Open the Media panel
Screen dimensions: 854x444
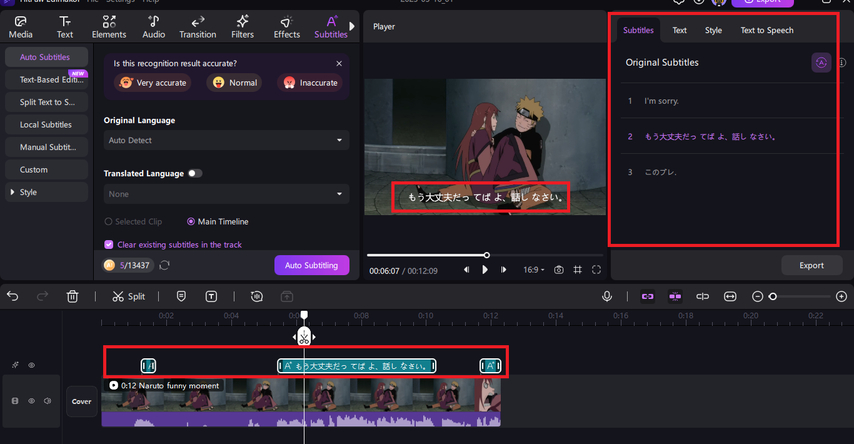coord(21,27)
